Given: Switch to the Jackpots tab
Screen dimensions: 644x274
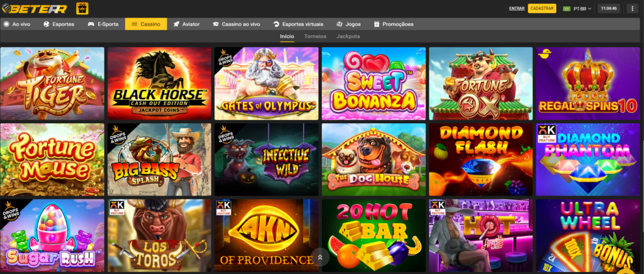Looking at the screenshot, I should 348,36.
